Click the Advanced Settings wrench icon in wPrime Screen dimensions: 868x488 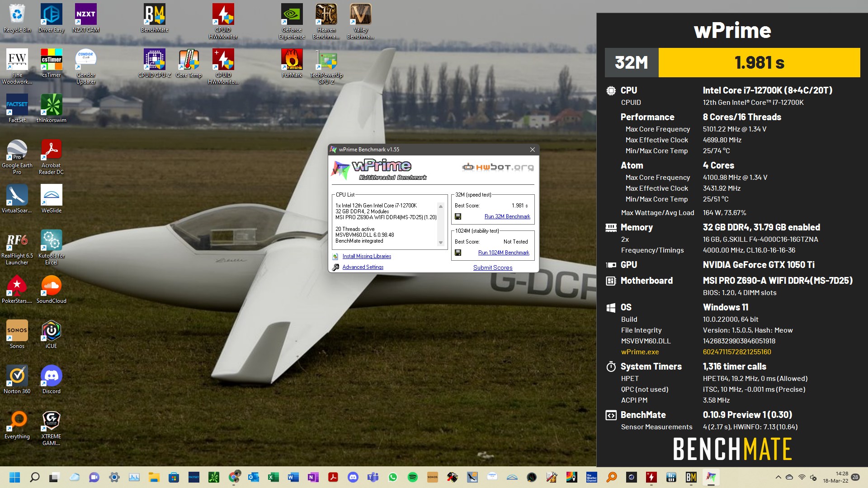tap(335, 267)
